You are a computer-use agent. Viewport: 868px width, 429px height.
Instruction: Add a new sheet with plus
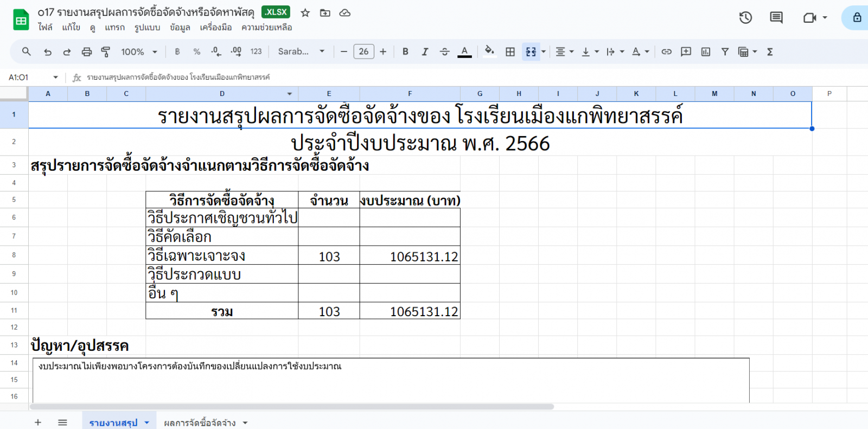tap(38, 422)
